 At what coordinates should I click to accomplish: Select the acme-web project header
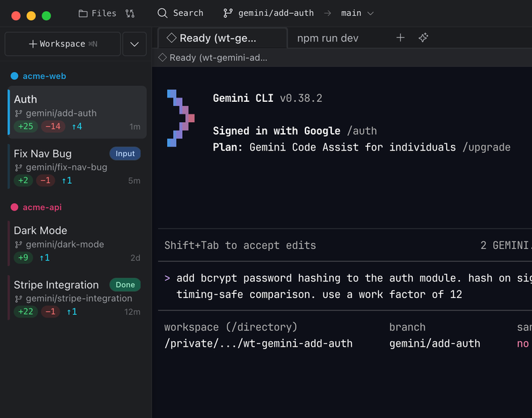(44, 76)
